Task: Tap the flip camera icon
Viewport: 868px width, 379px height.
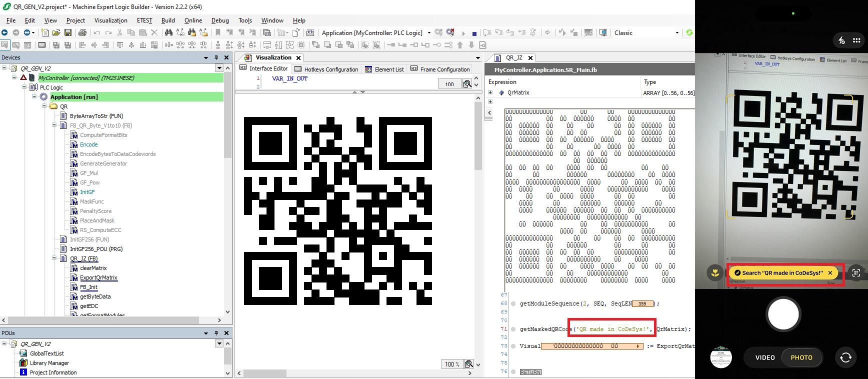Action: click(845, 357)
